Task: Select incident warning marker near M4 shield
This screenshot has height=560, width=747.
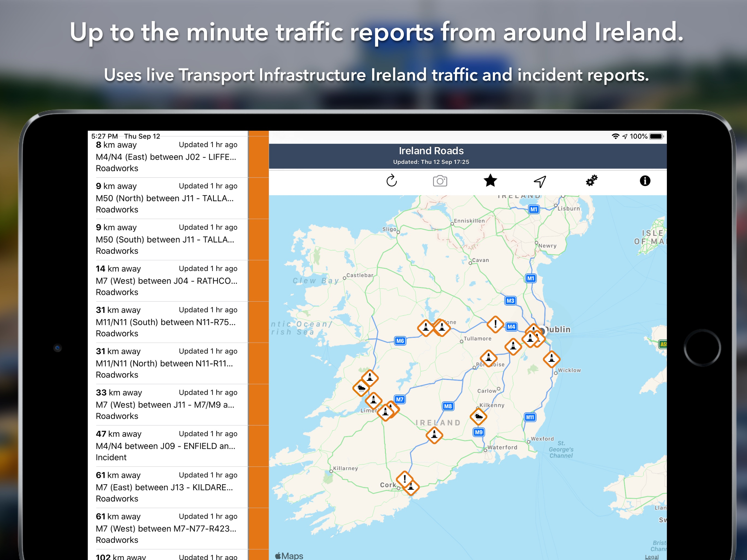Action: click(495, 324)
